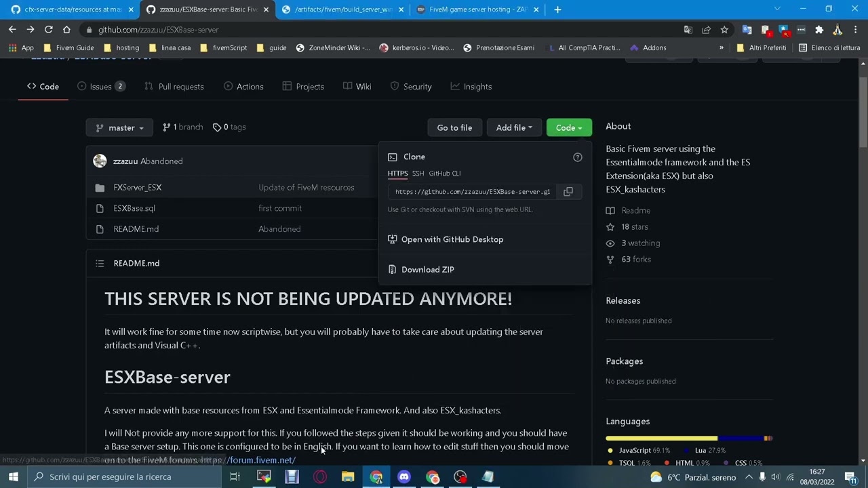Click Open with GitHub Desktop
This screenshot has width=868, height=488.
coord(446,239)
